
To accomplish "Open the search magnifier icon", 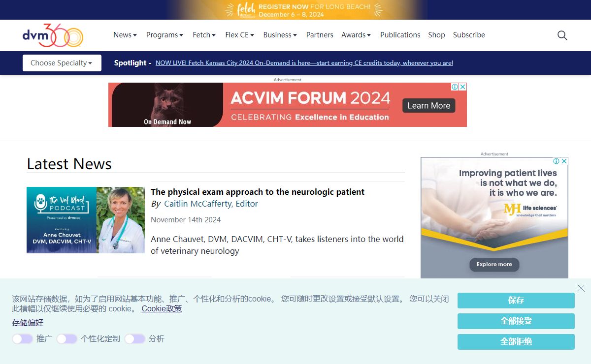I will (562, 35).
